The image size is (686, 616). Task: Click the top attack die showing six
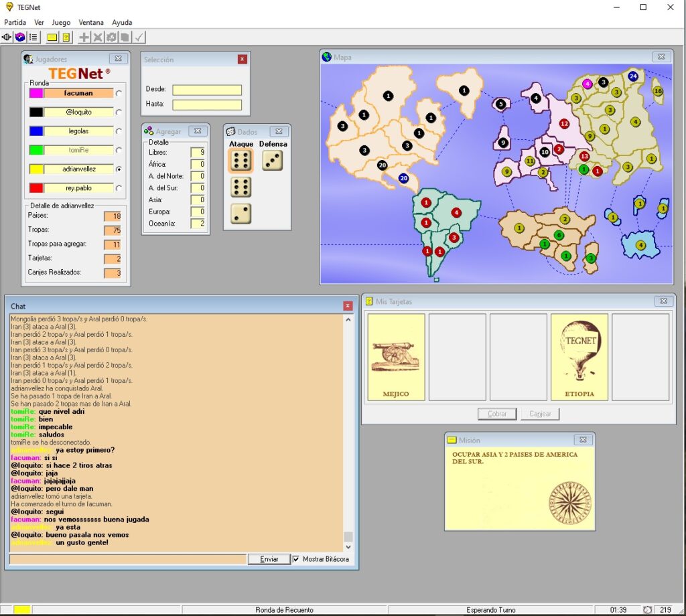[x=241, y=161]
